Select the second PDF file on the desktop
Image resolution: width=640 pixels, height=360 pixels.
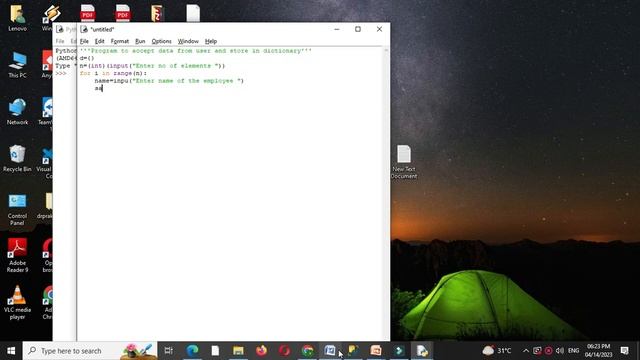(x=123, y=13)
